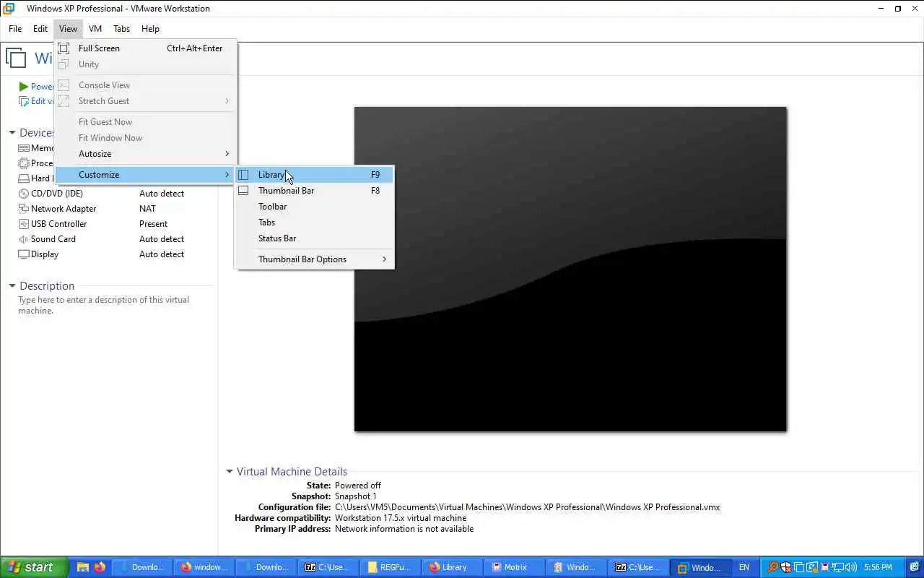924x578 pixels.
Task: Click the Workstation 17.5.x virtual machine text
Action: pyautogui.click(x=401, y=518)
